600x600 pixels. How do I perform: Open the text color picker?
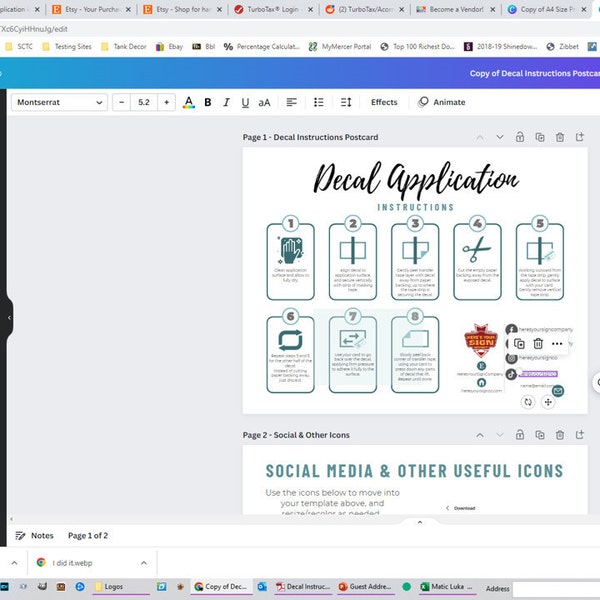(188, 102)
